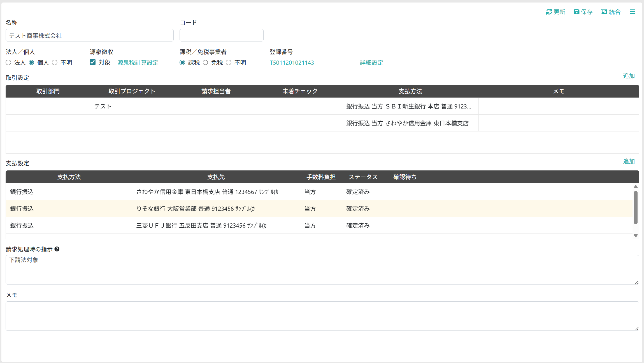Click resize handle of 請求処理時の指示 textarea
Image resolution: width=644 pixels, height=363 pixels.
pos(637,282)
